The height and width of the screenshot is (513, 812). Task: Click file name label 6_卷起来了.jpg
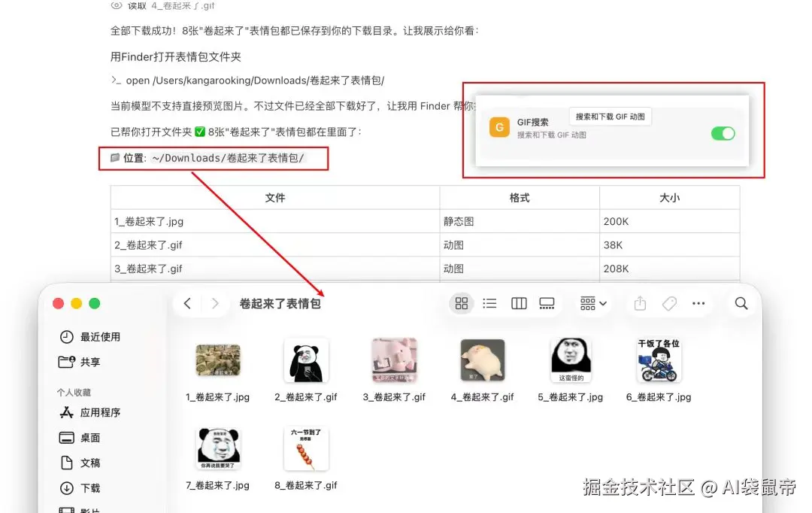tap(658, 397)
